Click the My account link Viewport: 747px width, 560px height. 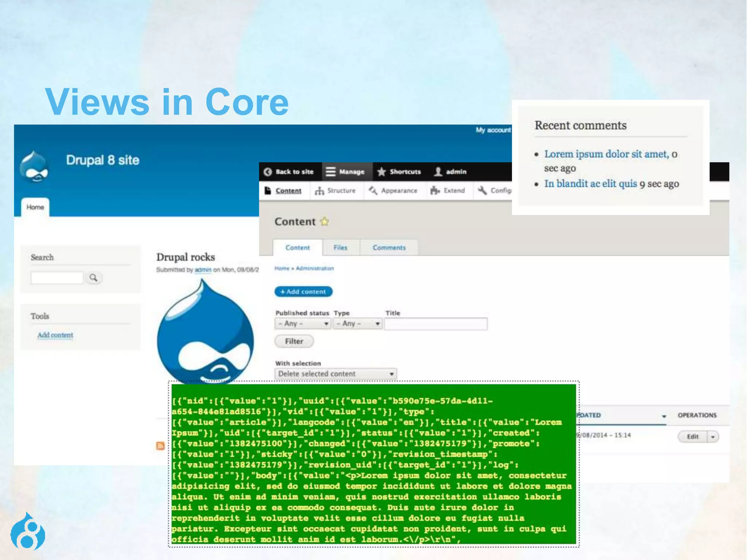tap(493, 130)
